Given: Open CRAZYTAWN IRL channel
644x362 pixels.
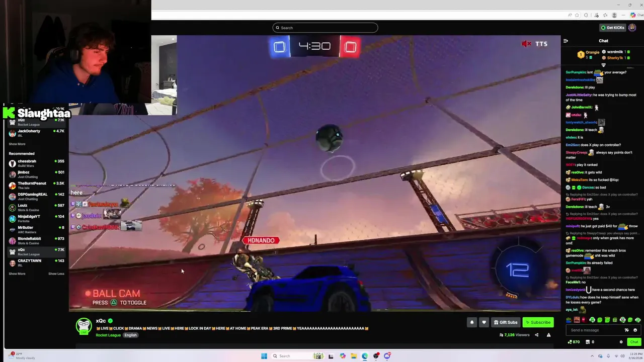Looking at the screenshot, I should click(36, 262).
